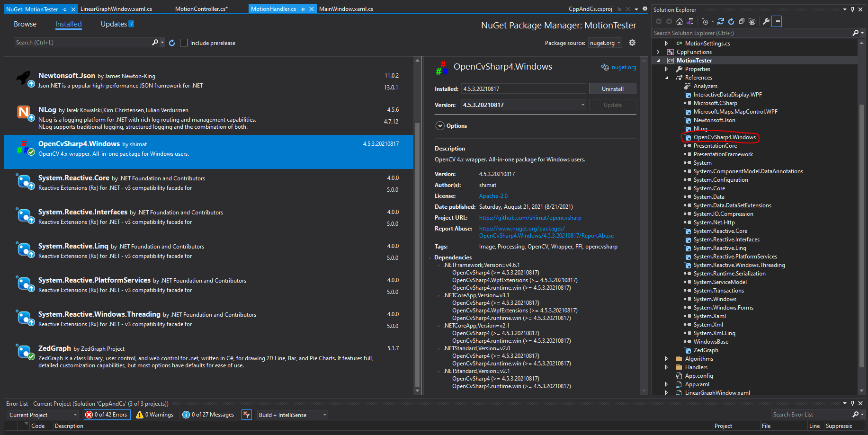Open MotionController.cs tab
This screenshot has height=435, width=868.
pyautogui.click(x=201, y=9)
